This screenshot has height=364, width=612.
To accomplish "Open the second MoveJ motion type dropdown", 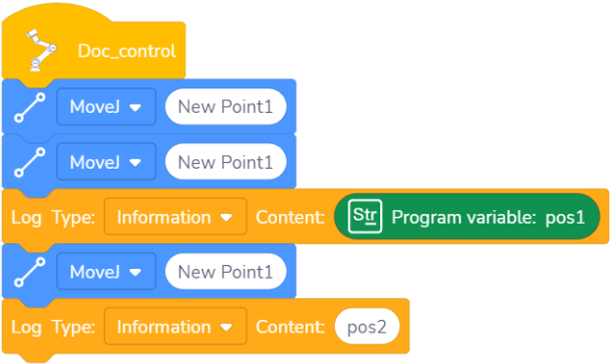I will 106,162.
